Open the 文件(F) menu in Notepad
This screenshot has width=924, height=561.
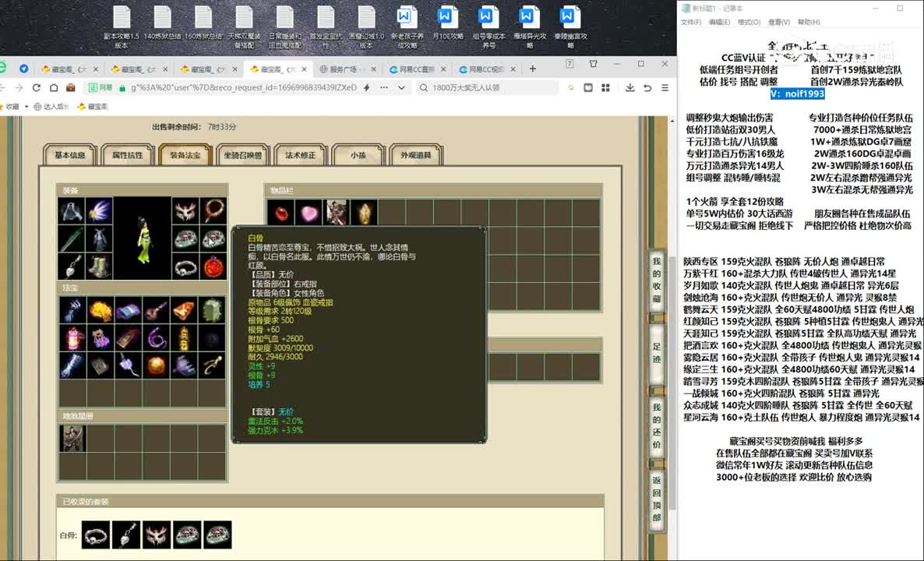point(691,23)
